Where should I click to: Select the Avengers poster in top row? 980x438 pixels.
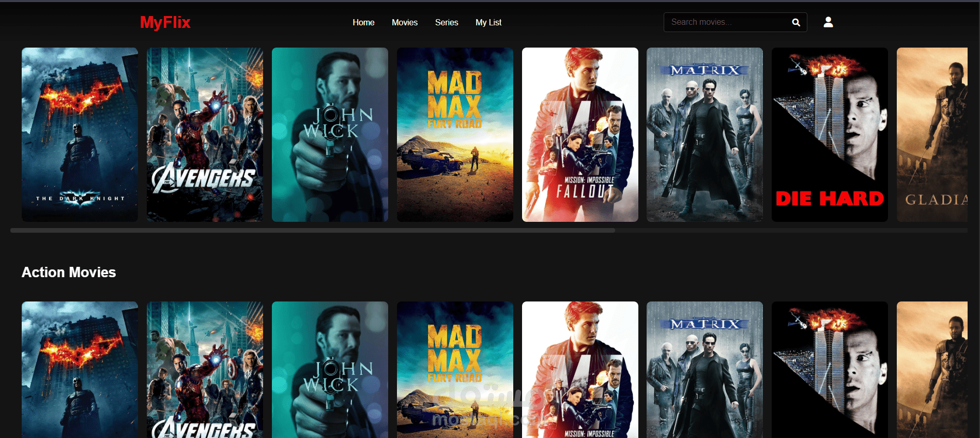click(205, 134)
